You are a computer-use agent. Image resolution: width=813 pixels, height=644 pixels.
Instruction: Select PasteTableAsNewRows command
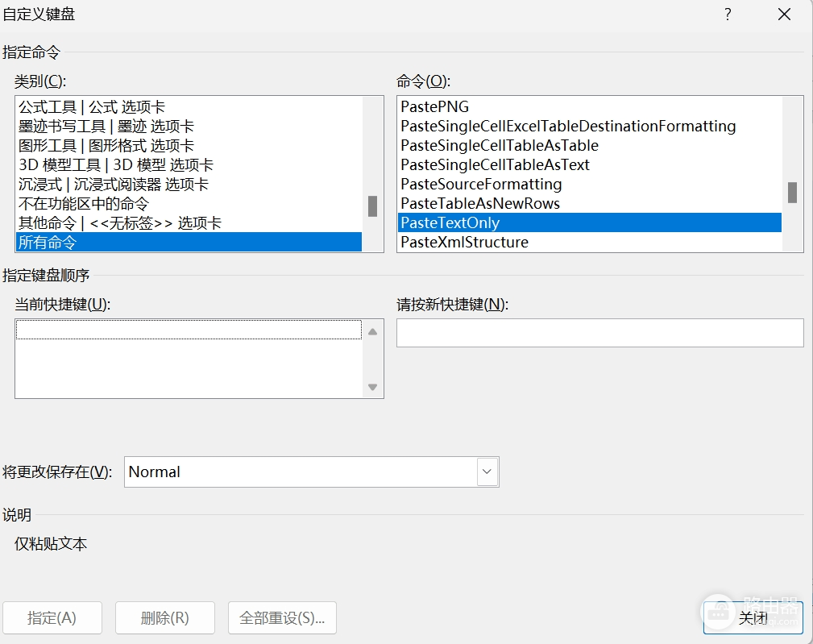click(x=590, y=203)
